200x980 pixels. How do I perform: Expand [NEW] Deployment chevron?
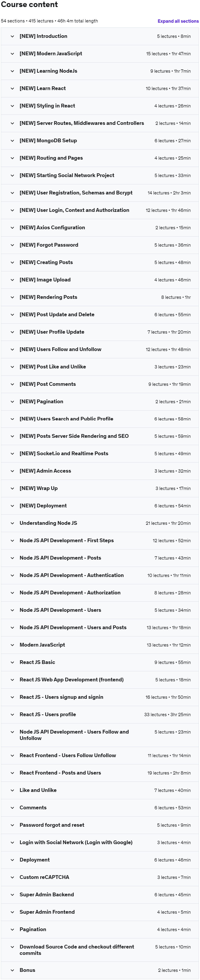point(12,506)
